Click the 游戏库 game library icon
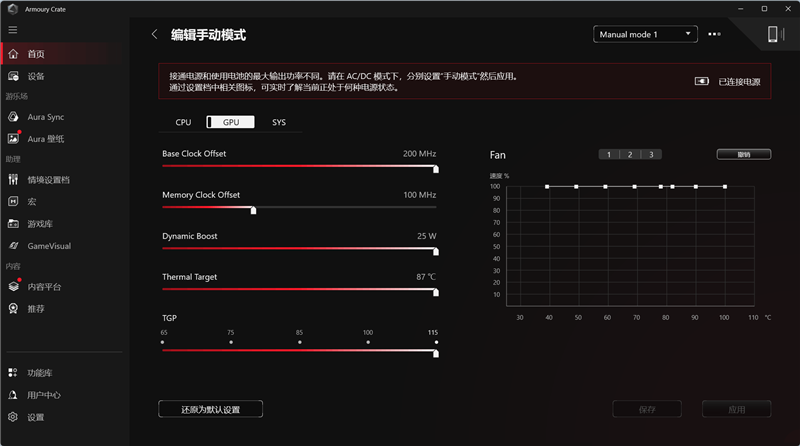This screenshot has height=446, width=800. [13, 224]
